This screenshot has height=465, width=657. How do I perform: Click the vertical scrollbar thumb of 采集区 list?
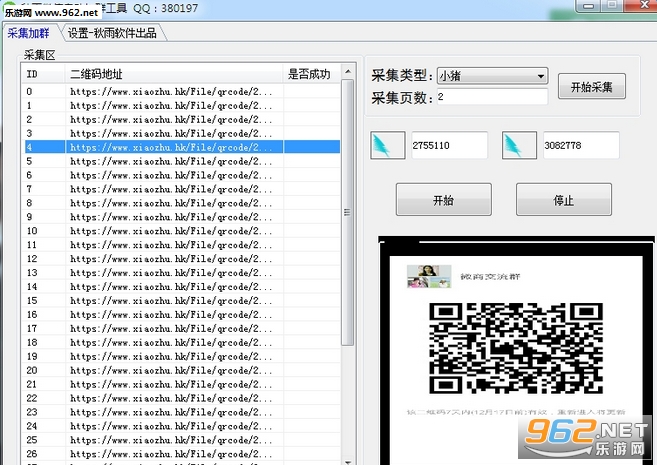[347, 213]
